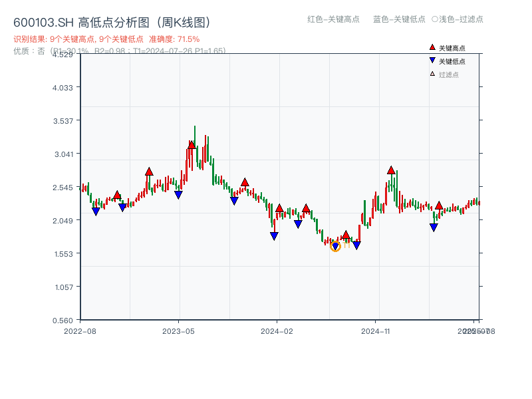Select the red triangle marker on the 2023-05 peak
This screenshot has width=532, height=399.
(192, 144)
